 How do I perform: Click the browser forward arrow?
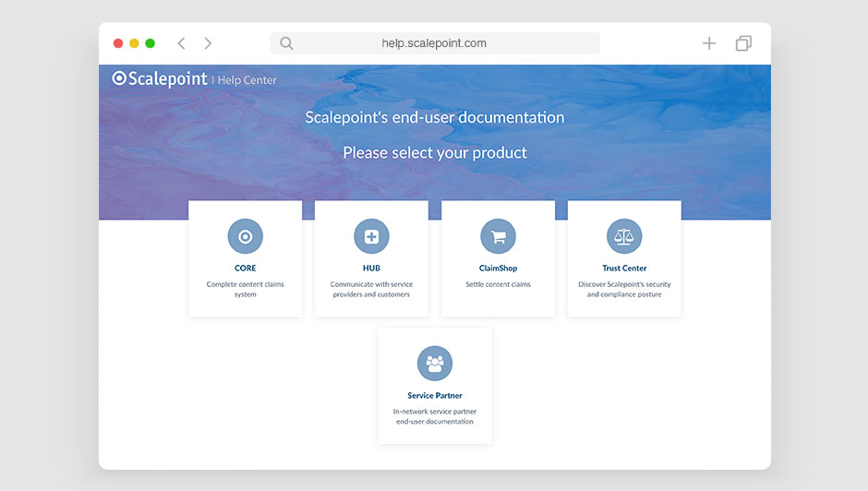[208, 43]
